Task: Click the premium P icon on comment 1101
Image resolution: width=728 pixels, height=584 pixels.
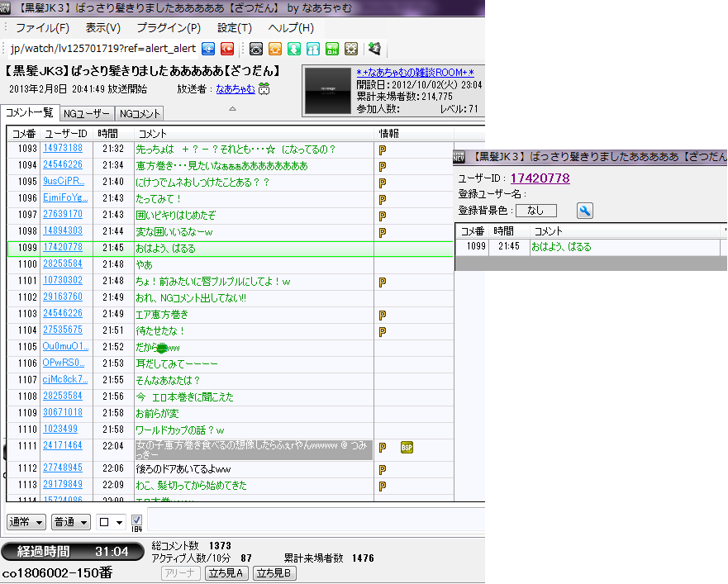Action: click(x=383, y=283)
